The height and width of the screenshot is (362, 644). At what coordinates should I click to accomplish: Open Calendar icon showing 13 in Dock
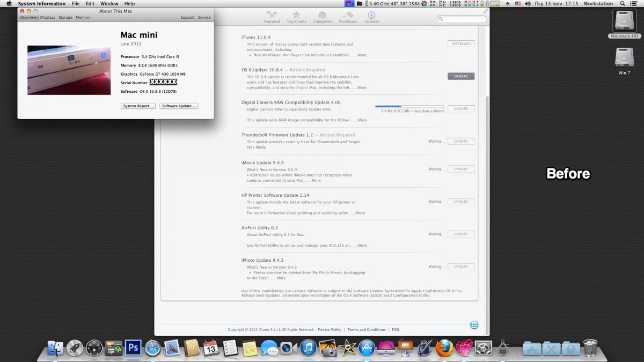211,348
